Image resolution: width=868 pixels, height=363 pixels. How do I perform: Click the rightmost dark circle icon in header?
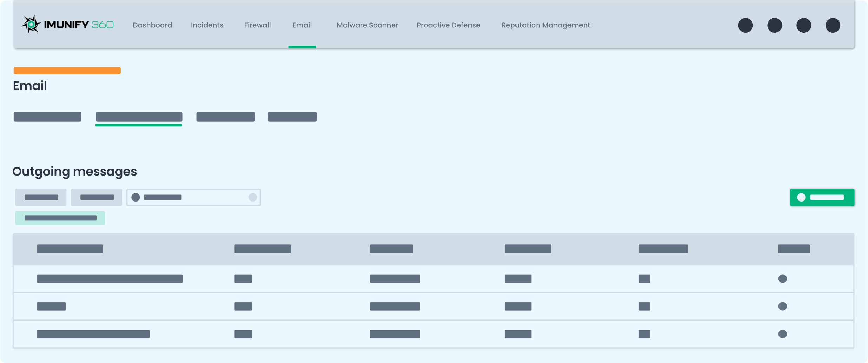click(x=833, y=25)
